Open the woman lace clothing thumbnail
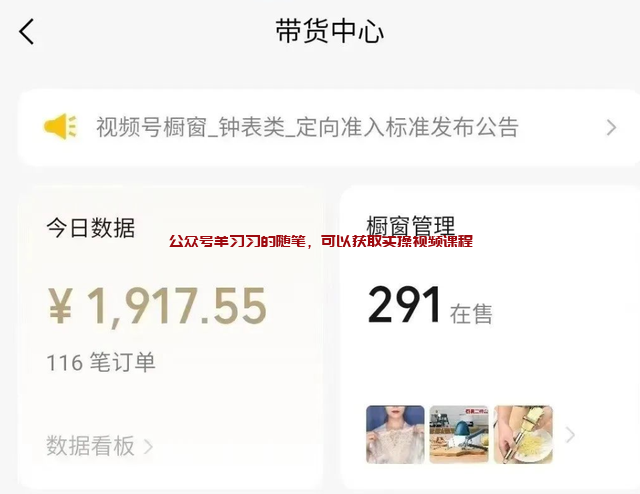640x494 pixels. tap(395, 434)
